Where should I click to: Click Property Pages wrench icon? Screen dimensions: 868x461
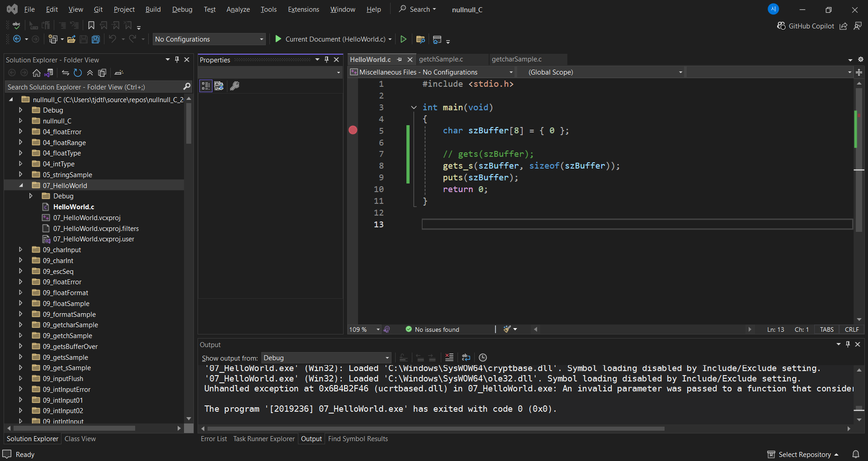(235, 86)
